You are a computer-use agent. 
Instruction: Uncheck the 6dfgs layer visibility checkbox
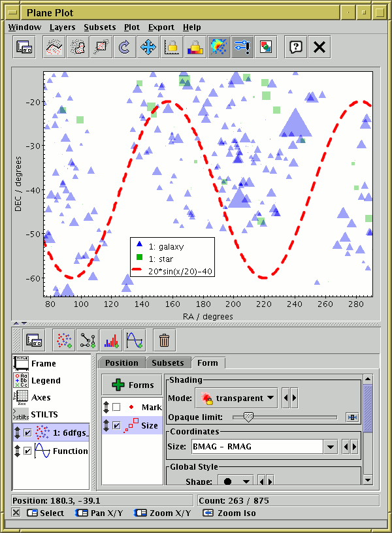[x=27, y=432]
